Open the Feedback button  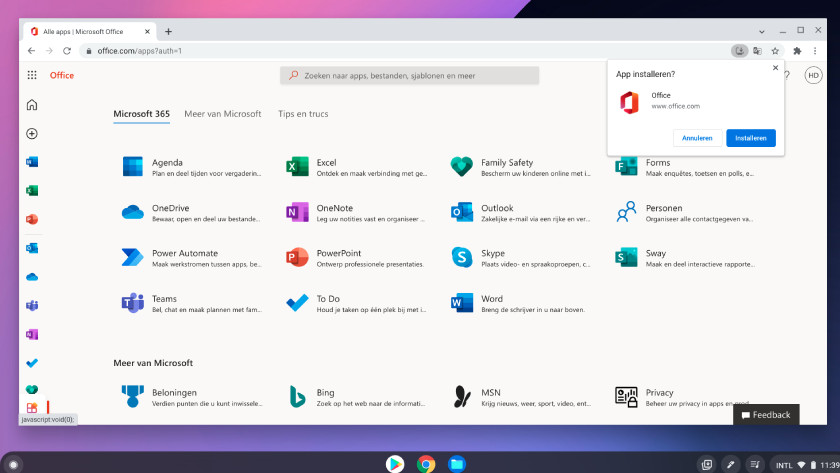point(766,415)
